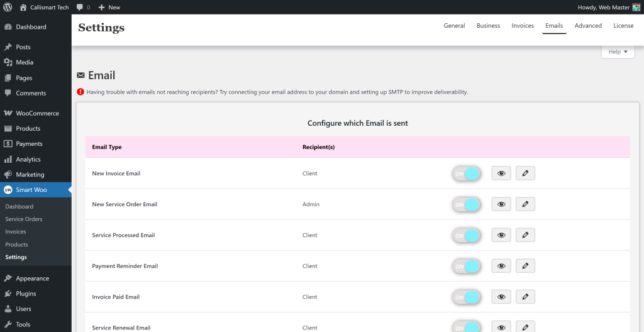Preview New Invoice Email with eye icon
This screenshot has width=644, height=332.
click(x=501, y=174)
